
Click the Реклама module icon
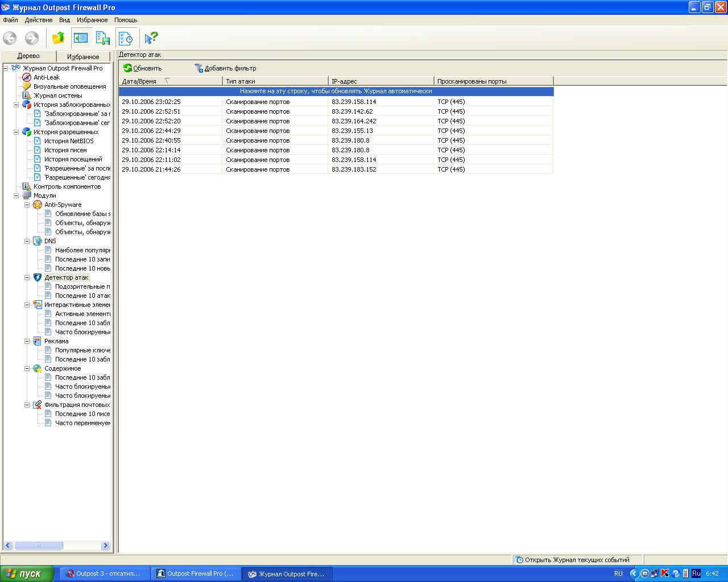tap(38, 341)
